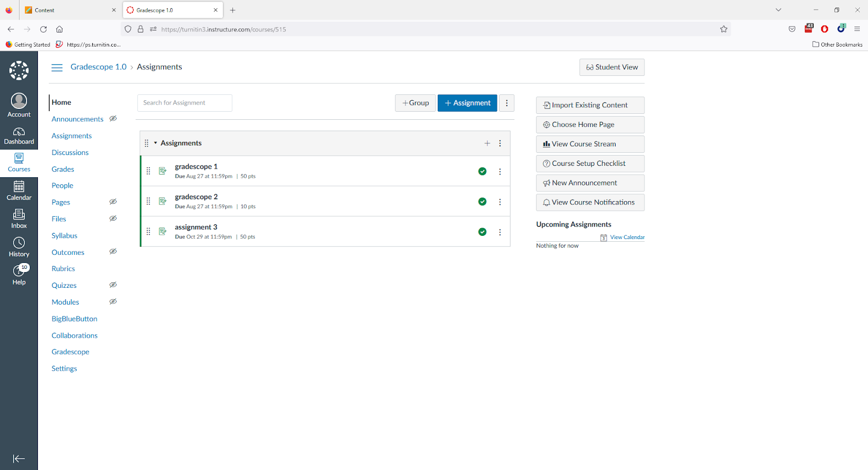Open the Canvas home logo
This screenshot has height=470, width=868.
pyautogui.click(x=19, y=70)
